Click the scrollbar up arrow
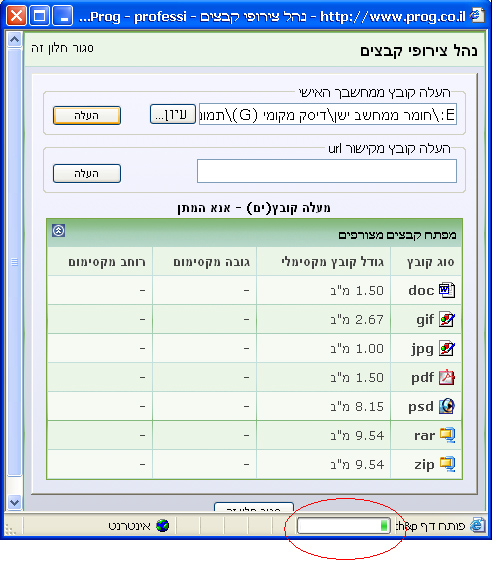501x573 pixels. pos(15,39)
